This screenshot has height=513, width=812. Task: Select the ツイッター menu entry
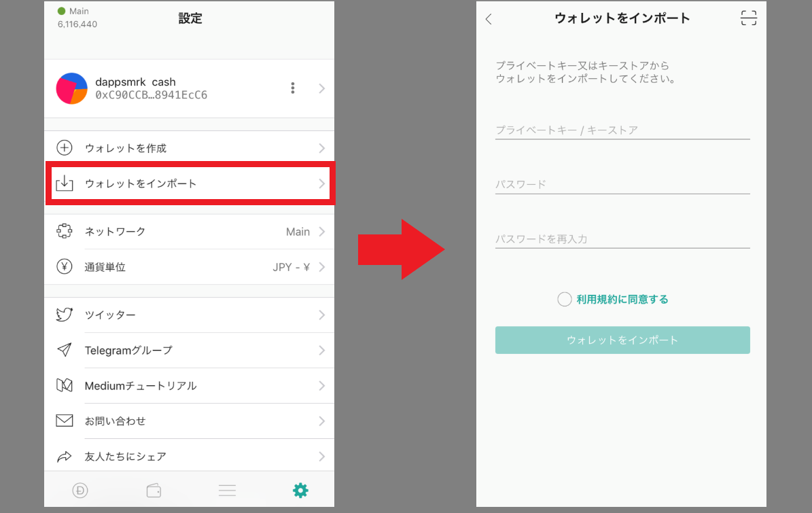coord(189,315)
